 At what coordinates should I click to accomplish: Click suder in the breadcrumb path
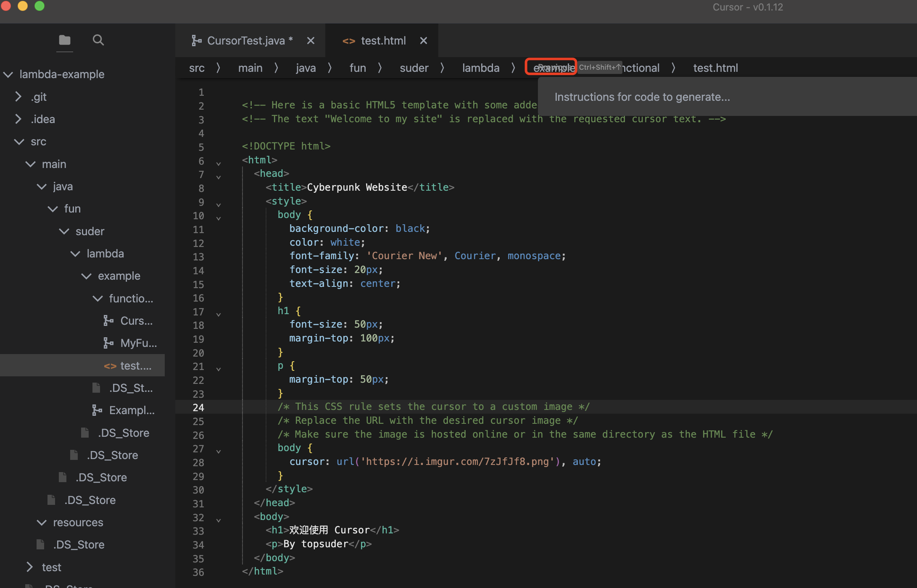(414, 68)
